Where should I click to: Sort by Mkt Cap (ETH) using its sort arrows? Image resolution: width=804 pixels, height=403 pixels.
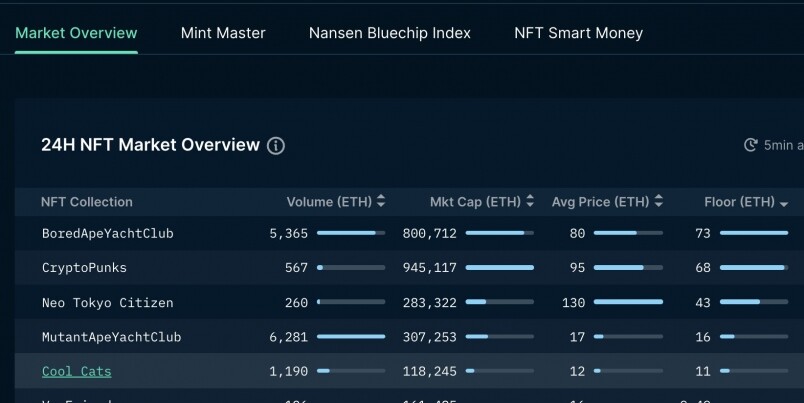coord(530,201)
